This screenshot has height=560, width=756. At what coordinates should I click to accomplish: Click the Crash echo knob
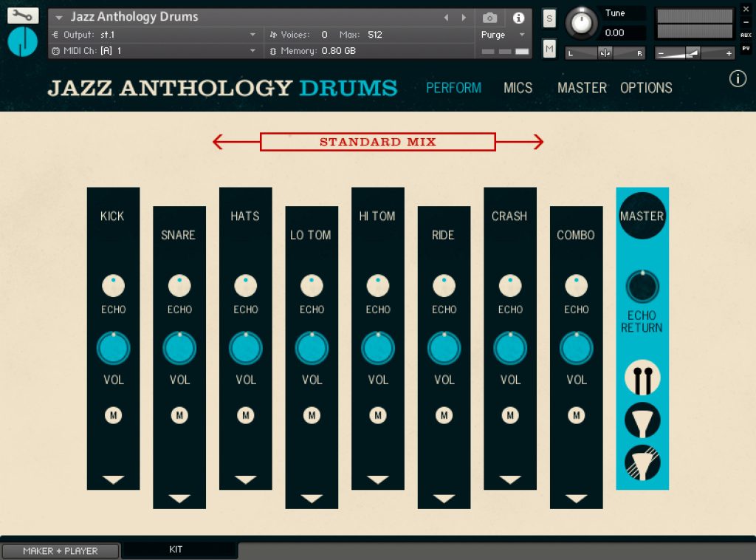click(510, 285)
